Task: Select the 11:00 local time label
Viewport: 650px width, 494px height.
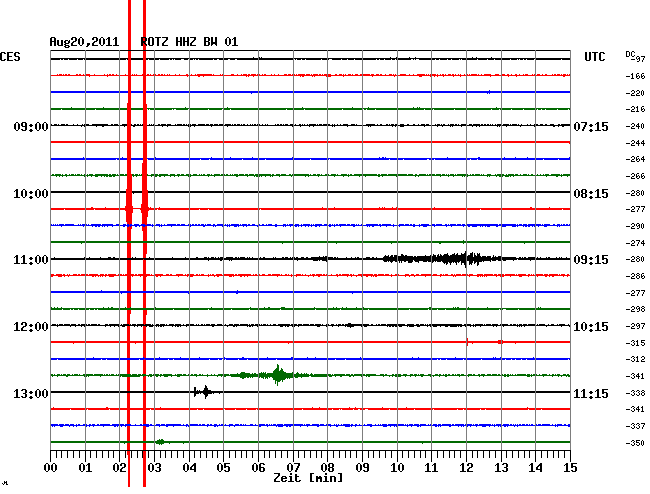Action: tap(31, 260)
